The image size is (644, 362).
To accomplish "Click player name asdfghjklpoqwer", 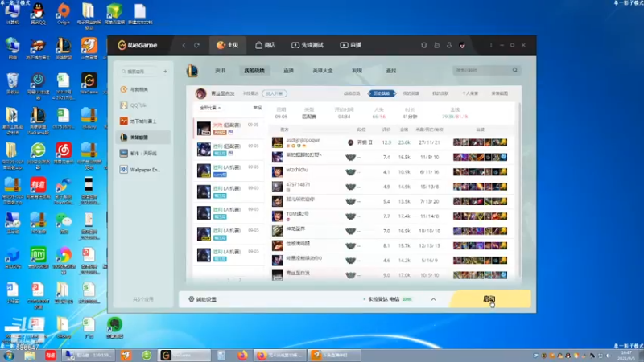I will coord(303,140).
